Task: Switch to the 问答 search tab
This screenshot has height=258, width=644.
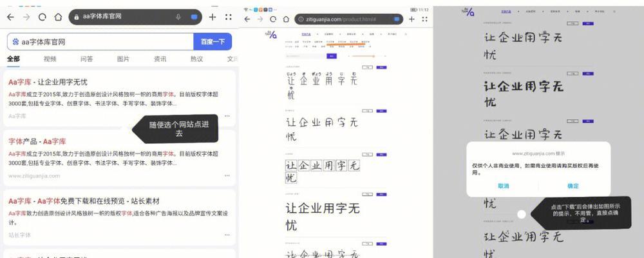Action: (x=87, y=59)
